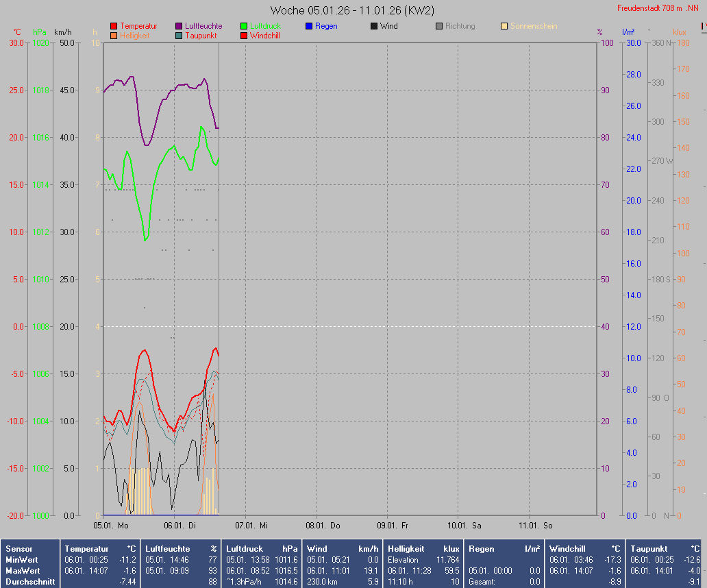The image size is (707, 588).
Task: Click the Luftdruck column header in table
Action: coord(245,549)
